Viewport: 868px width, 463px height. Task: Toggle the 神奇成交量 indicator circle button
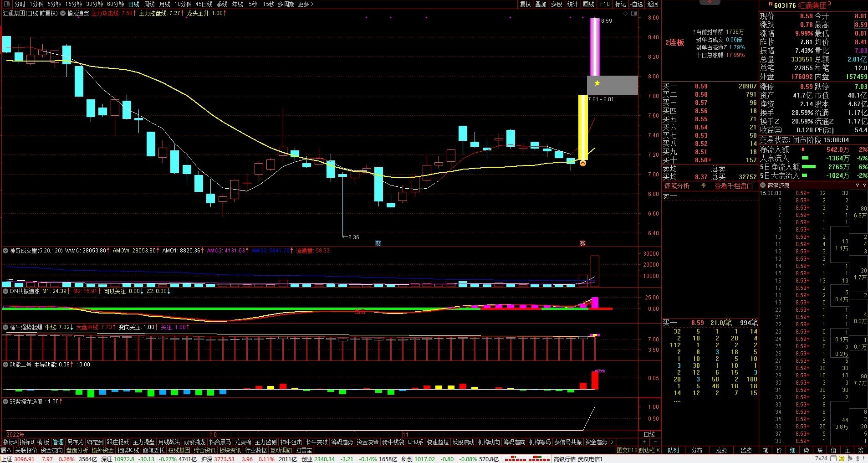[x=5, y=251]
